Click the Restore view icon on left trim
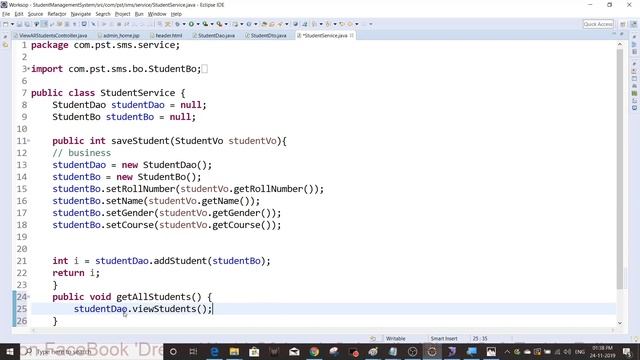This screenshot has width=640, height=360. pos(5,37)
